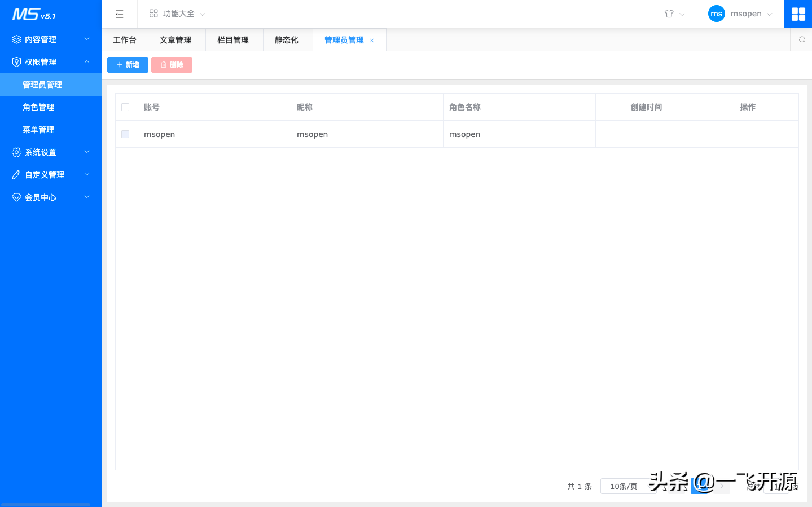This screenshot has width=812, height=507.
Task: Click the 内容管理 layers icon in sidebar
Action: tap(16, 39)
